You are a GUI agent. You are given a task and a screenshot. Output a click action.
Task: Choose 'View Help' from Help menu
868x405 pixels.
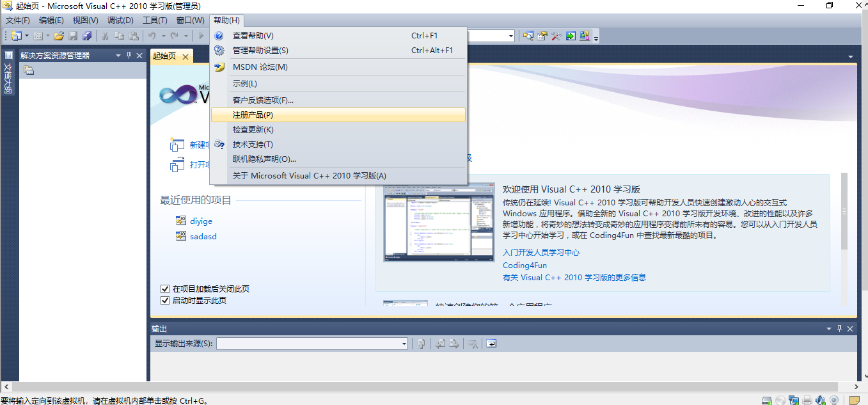(338, 36)
